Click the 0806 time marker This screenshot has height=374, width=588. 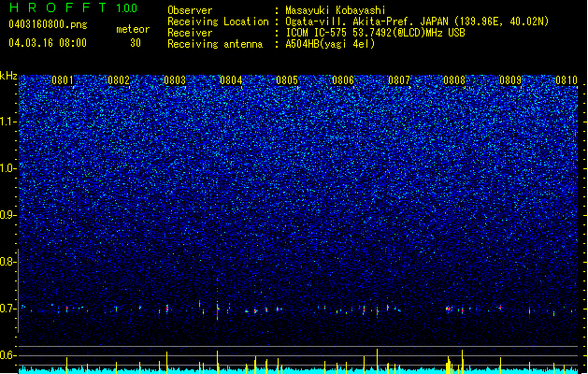pyautogui.click(x=343, y=80)
